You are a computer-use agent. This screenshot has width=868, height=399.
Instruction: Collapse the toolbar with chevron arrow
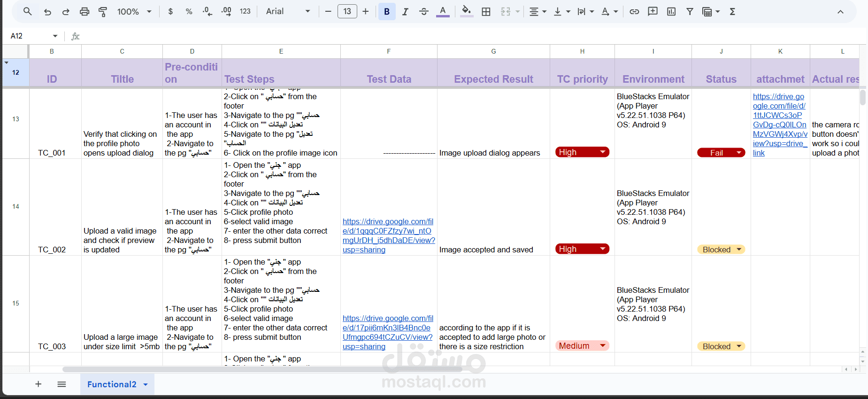click(x=840, y=12)
